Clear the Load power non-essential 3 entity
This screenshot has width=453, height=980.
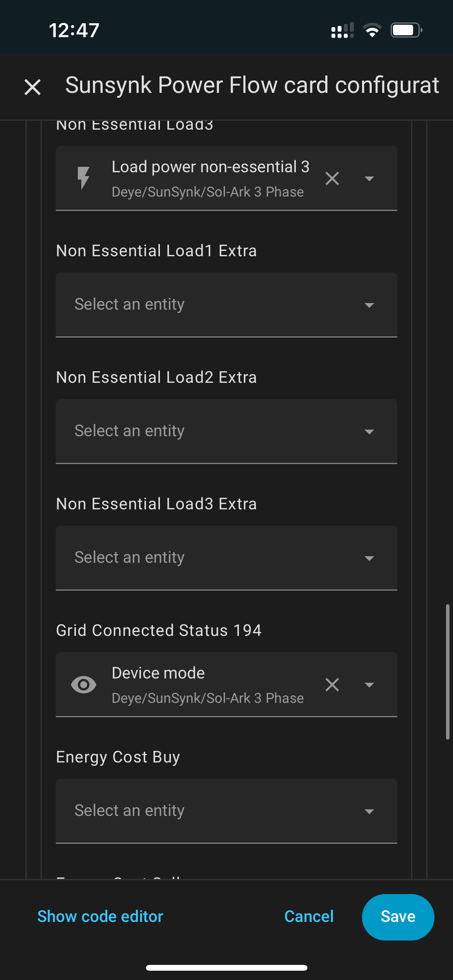(332, 178)
